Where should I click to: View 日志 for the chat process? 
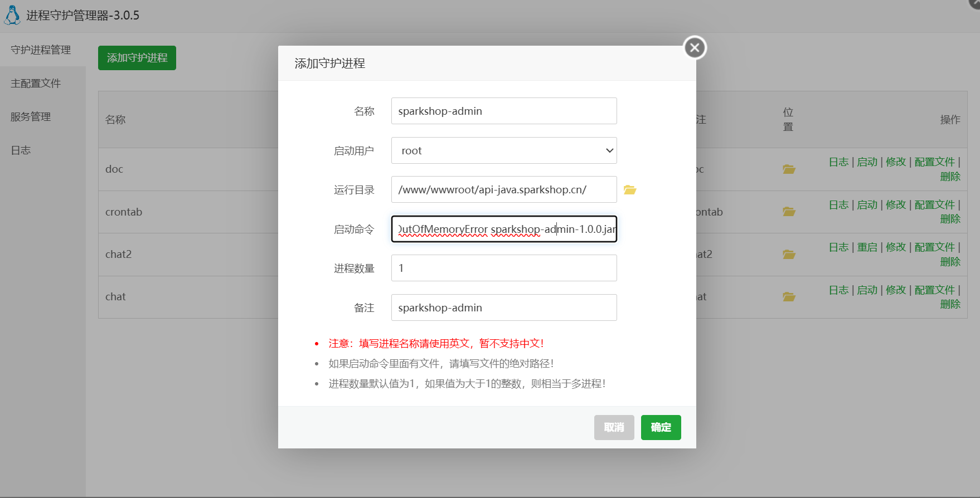(x=838, y=290)
